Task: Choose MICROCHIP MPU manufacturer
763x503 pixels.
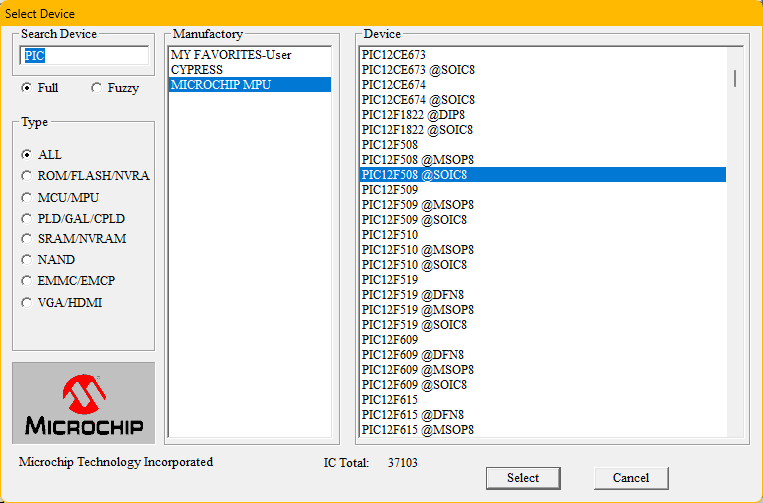Action: pos(250,85)
